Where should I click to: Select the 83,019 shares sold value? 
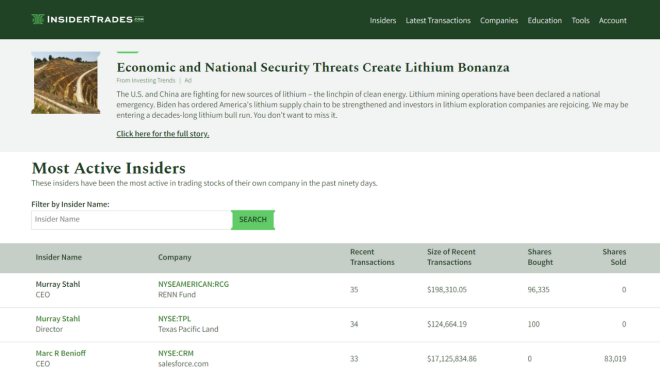615,359
